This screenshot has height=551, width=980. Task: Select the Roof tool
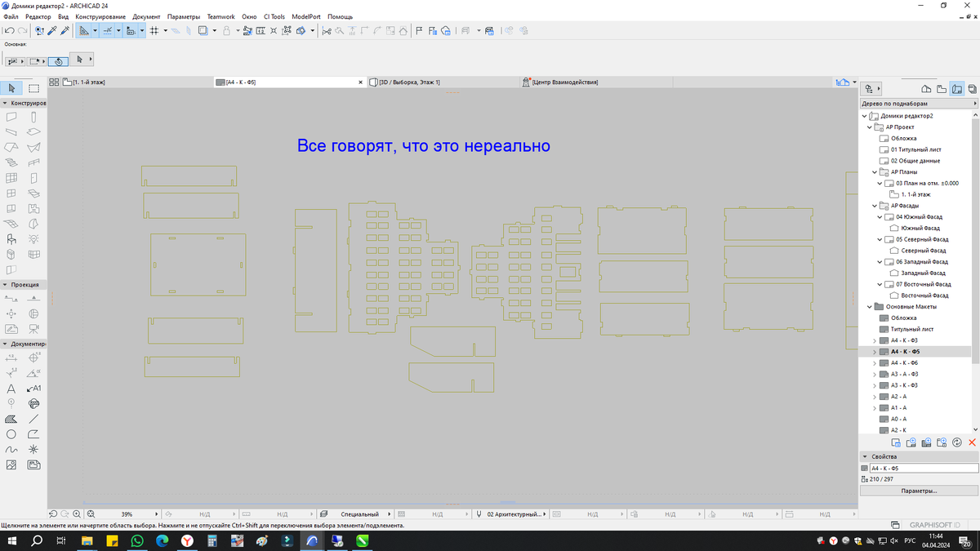point(11,147)
